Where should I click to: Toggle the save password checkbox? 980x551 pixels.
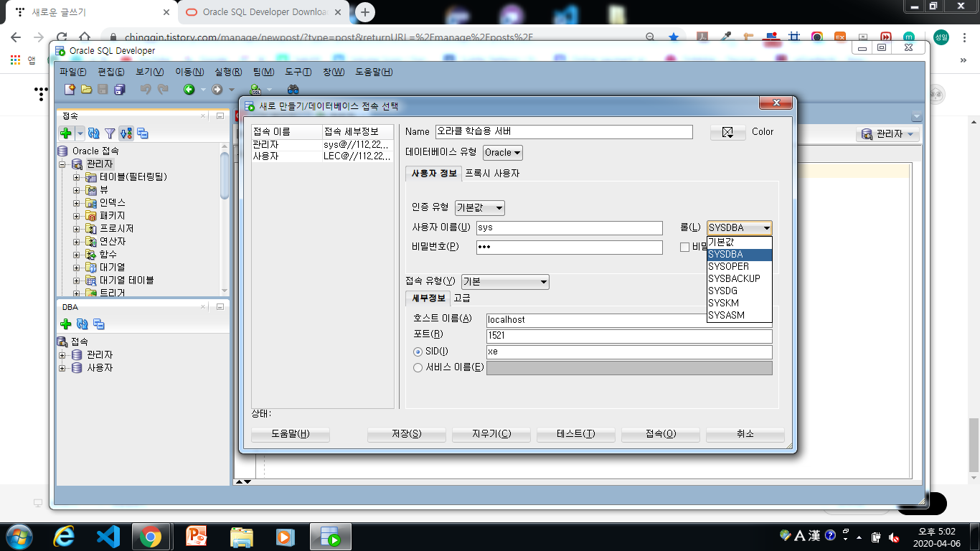[684, 247]
